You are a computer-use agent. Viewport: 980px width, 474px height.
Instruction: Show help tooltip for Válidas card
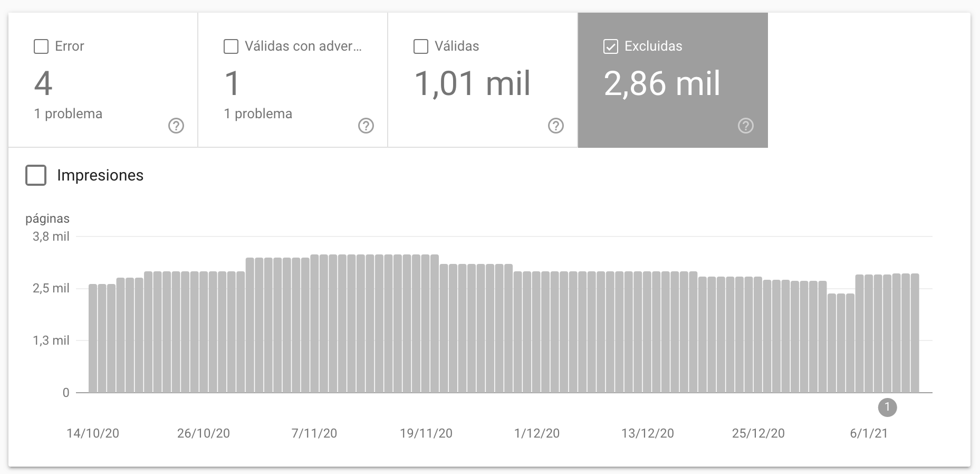556,126
